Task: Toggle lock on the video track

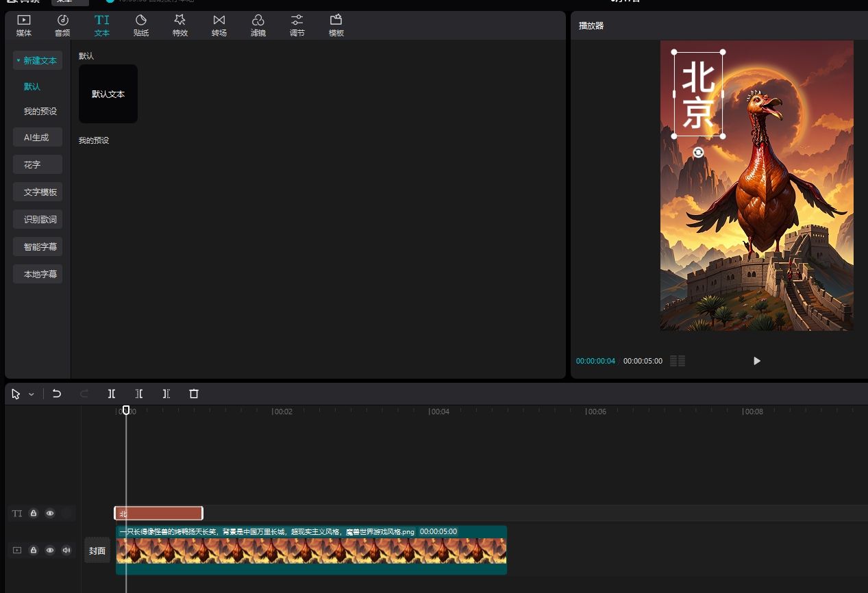Action: pyautogui.click(x=34, y=550)
